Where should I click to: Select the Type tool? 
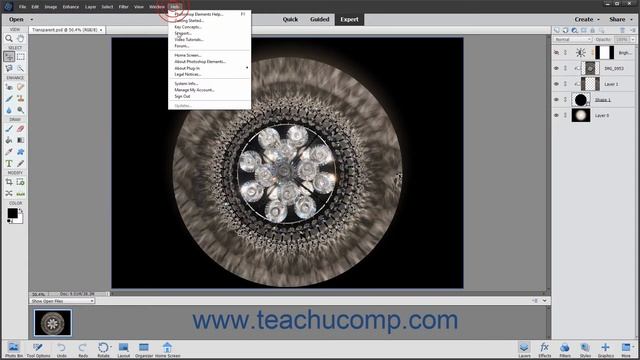(x=9, y=164)
